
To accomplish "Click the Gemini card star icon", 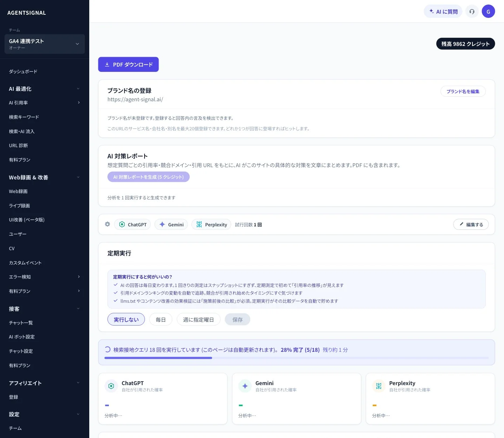I will click(x=245, y=386).
